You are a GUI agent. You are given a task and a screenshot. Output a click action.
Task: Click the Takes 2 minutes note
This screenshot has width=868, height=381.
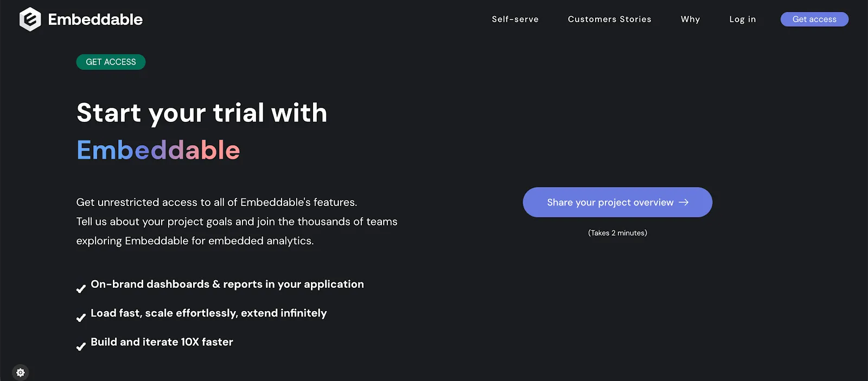point(617,233)
